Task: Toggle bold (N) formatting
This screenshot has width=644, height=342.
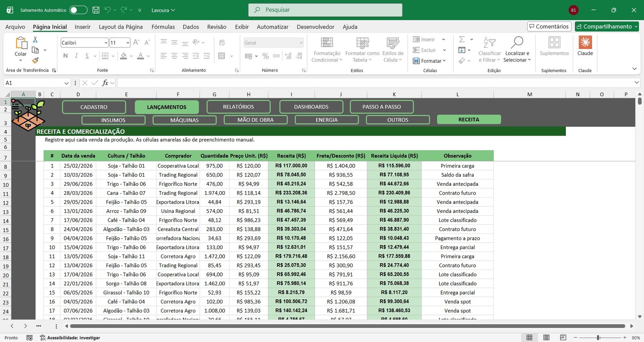Action: point(66,56)
